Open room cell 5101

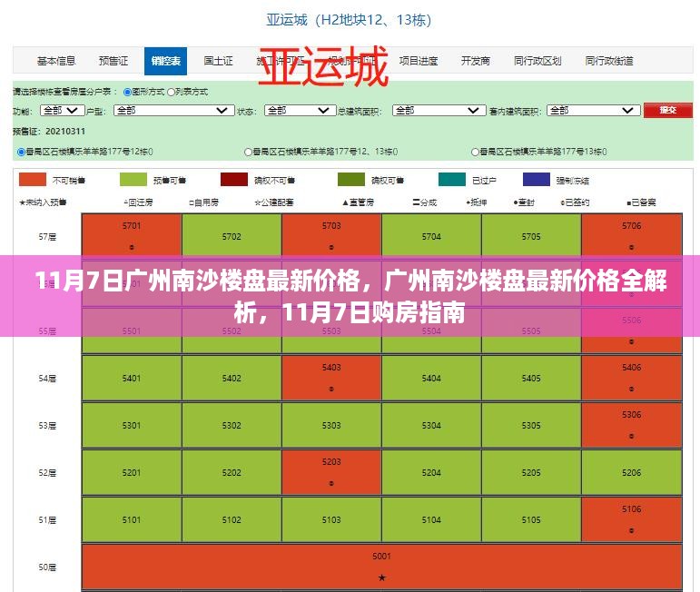pyautogui.click(x=132, y=519)
